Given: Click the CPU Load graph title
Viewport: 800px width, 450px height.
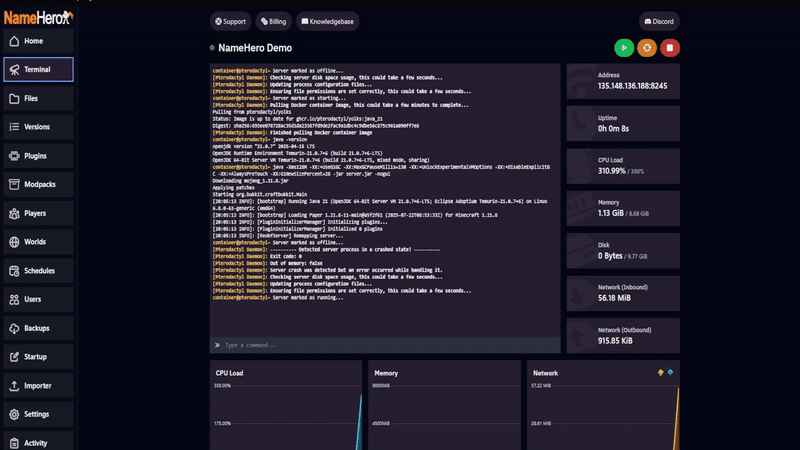Looking at the screenshot, I should [x=229, y=373].
